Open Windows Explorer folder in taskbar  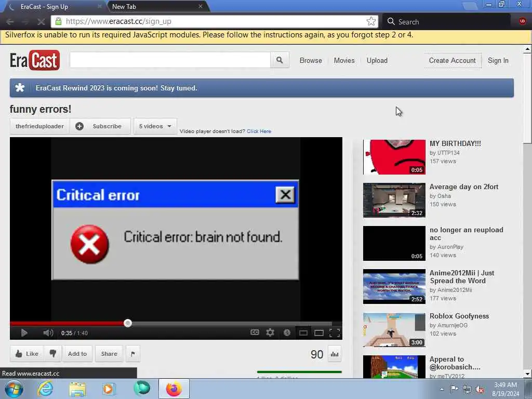[77, 389]
